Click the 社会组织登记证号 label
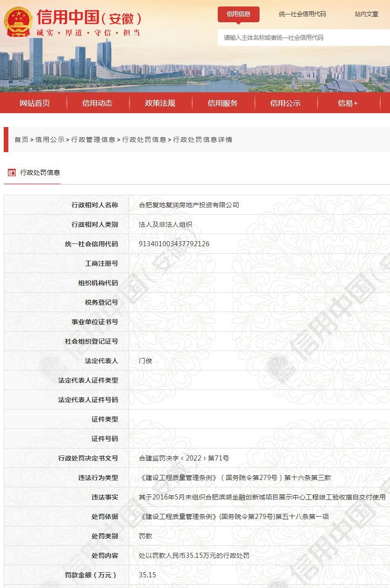The image size is (390, 588). point(91,341)
